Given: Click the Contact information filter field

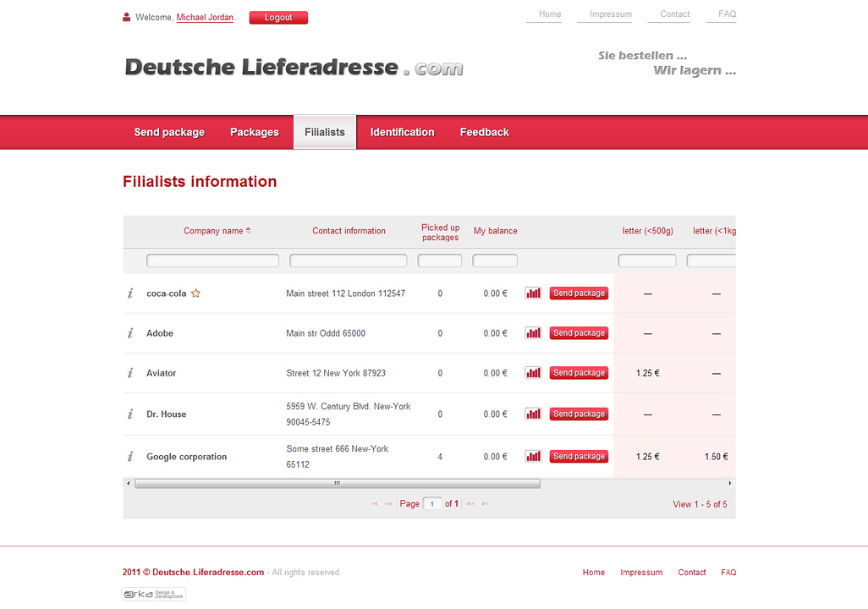Looking at the screenshot, I should click(348, 261).
